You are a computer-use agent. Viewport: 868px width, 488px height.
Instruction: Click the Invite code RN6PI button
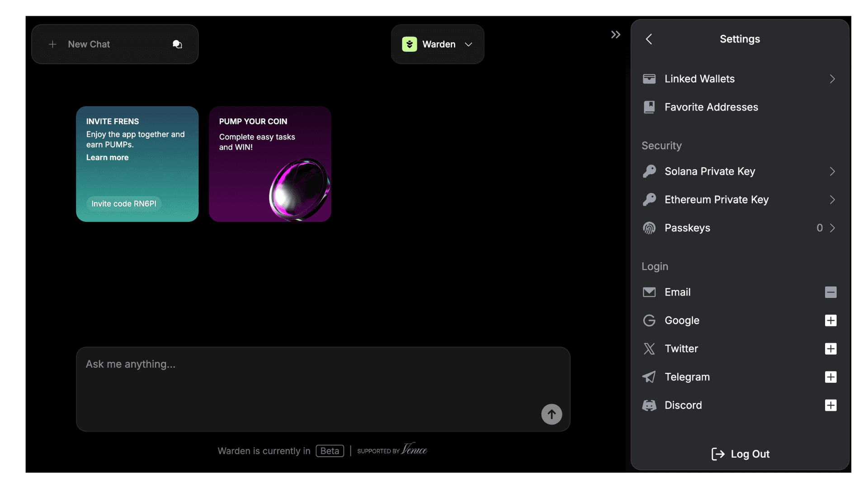124,204
